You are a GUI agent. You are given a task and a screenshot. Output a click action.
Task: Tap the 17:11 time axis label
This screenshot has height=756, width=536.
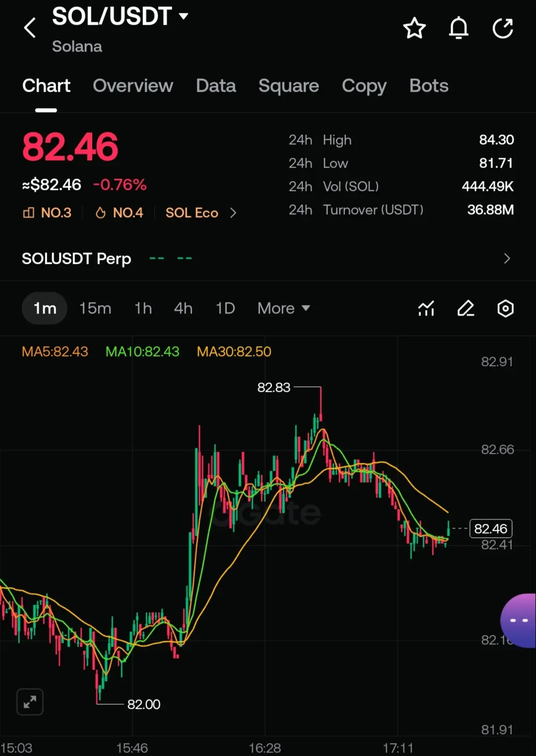coord(398,748)
